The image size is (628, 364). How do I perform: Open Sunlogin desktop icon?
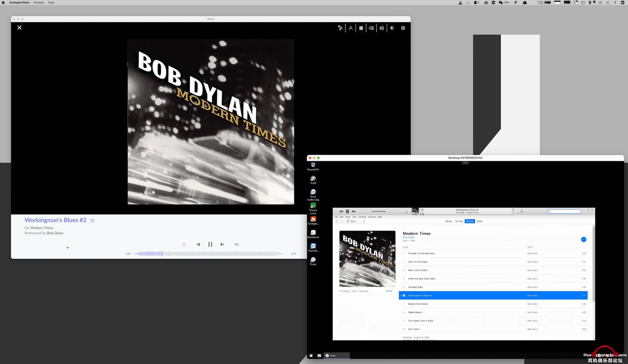point(313,221)
